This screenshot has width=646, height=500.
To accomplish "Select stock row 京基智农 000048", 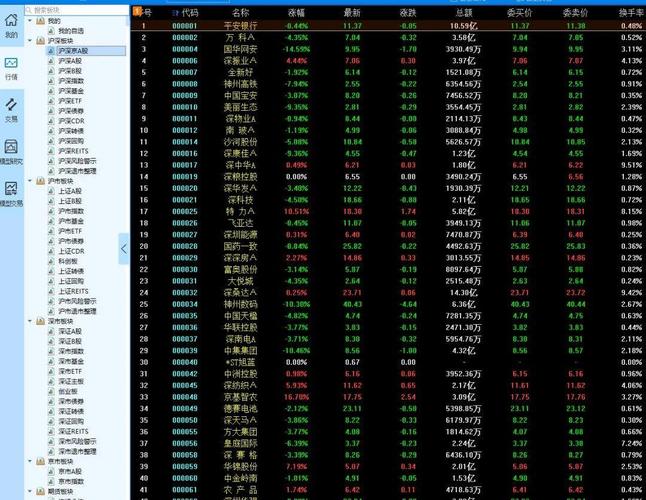I will [388, 397].
